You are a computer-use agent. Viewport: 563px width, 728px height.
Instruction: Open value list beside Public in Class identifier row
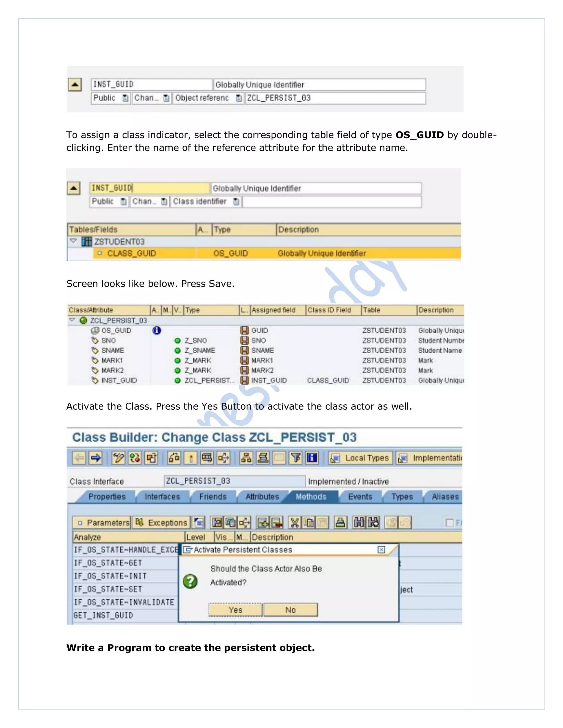(x=124, y=202)
